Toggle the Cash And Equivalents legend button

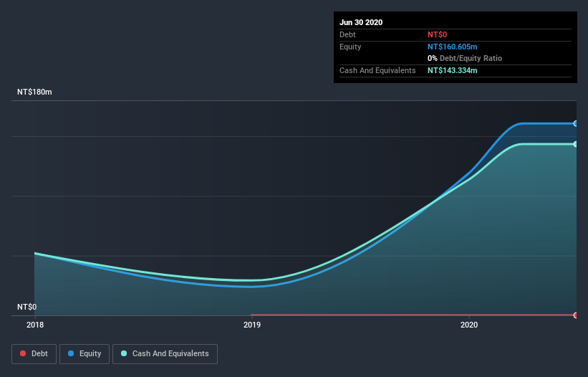165,354
